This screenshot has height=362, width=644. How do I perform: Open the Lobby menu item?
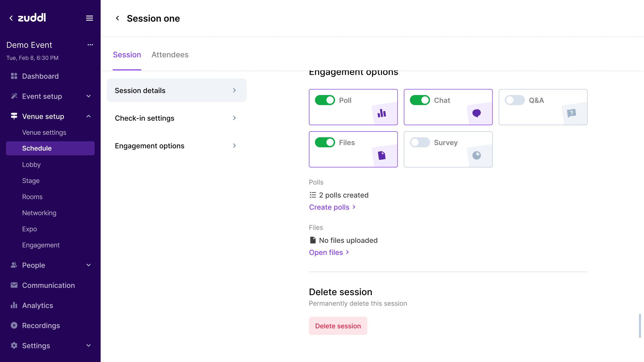coord(31,164)
